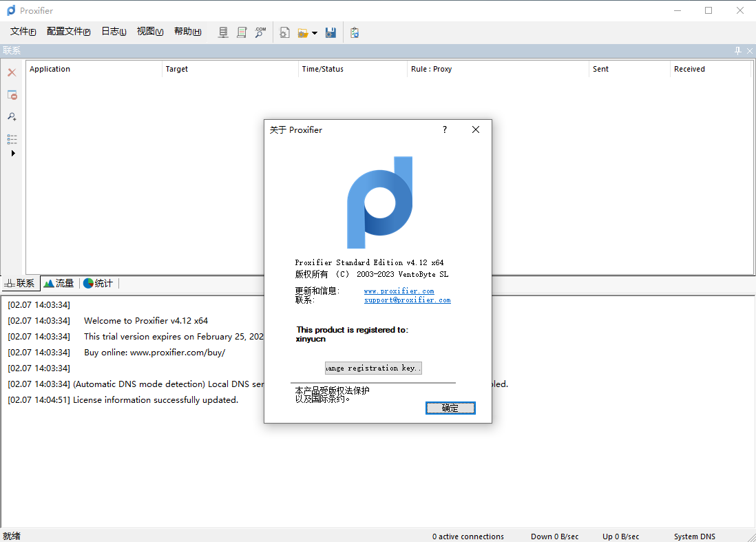Switch to the 统计 tab

[98, 283]
